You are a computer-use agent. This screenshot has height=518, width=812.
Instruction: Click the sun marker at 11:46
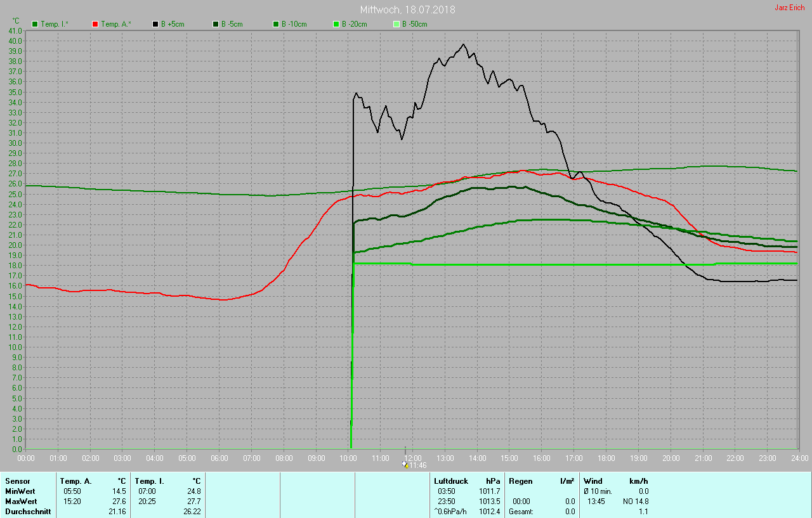point(405,465)
